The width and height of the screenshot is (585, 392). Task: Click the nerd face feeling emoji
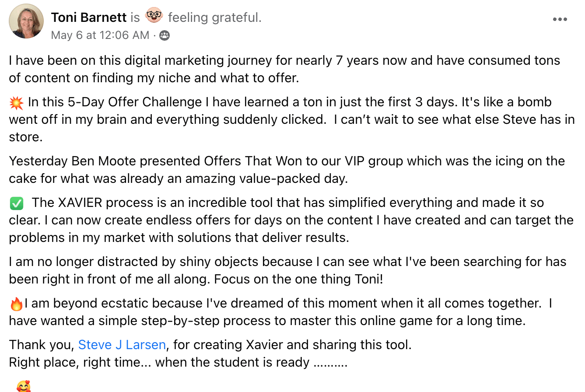[153, 16]
